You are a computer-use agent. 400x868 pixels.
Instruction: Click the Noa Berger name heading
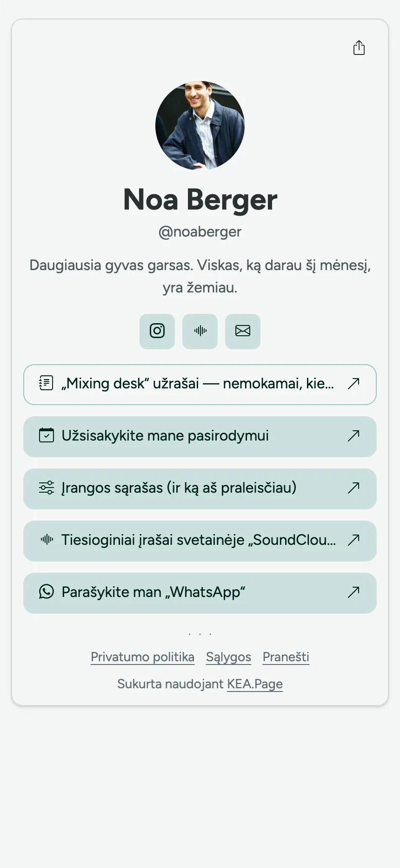point(200,200)
